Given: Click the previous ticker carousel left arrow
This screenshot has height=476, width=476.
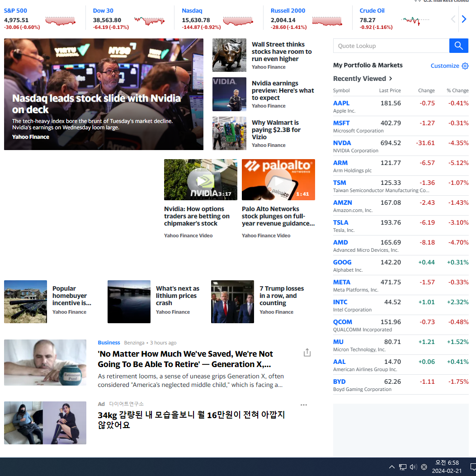Looking at the screenshot, I should (453, 19).
